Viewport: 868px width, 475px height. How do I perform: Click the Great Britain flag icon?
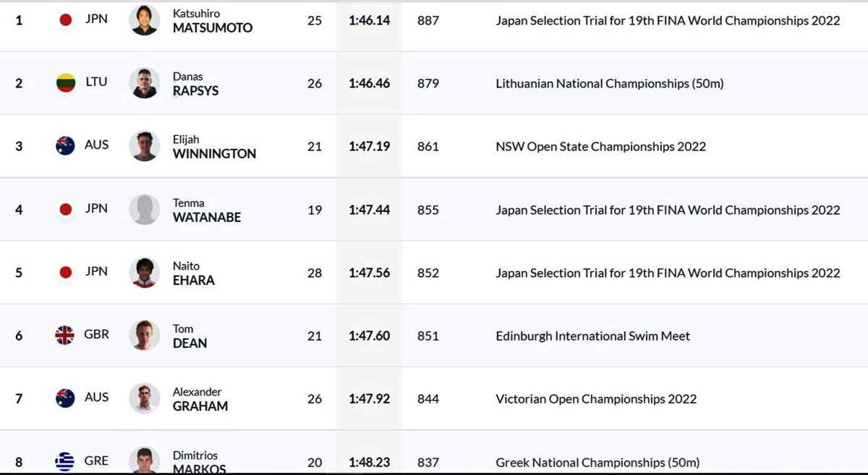[x=65, y=335]
